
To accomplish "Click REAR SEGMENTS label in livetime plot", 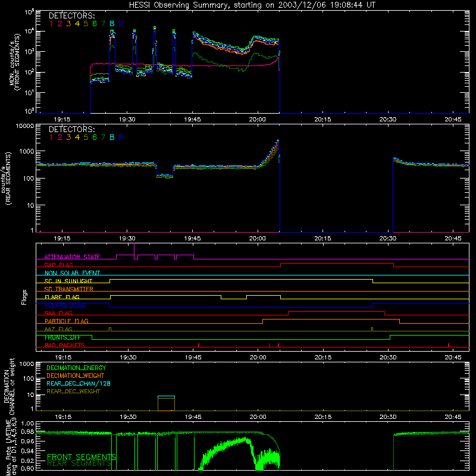I will [x=79, y=464].
